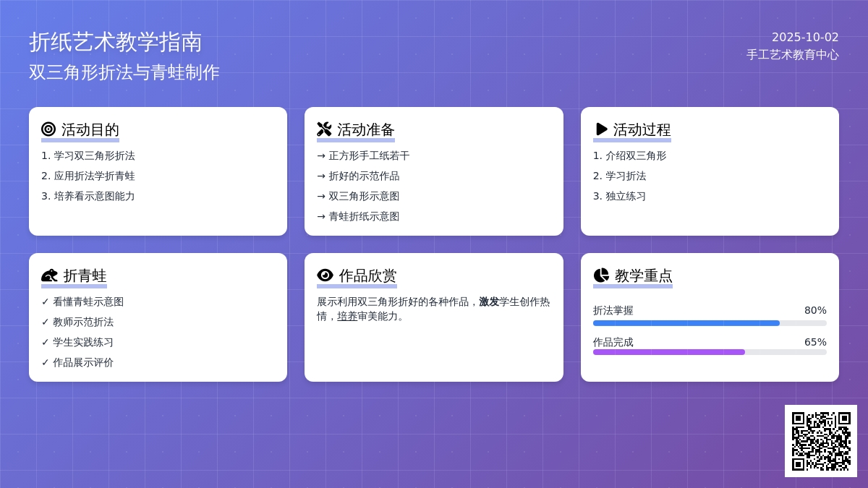
Task: Click the 青蛙折纸示意图 arrow item
Action: tap(358, 216)
